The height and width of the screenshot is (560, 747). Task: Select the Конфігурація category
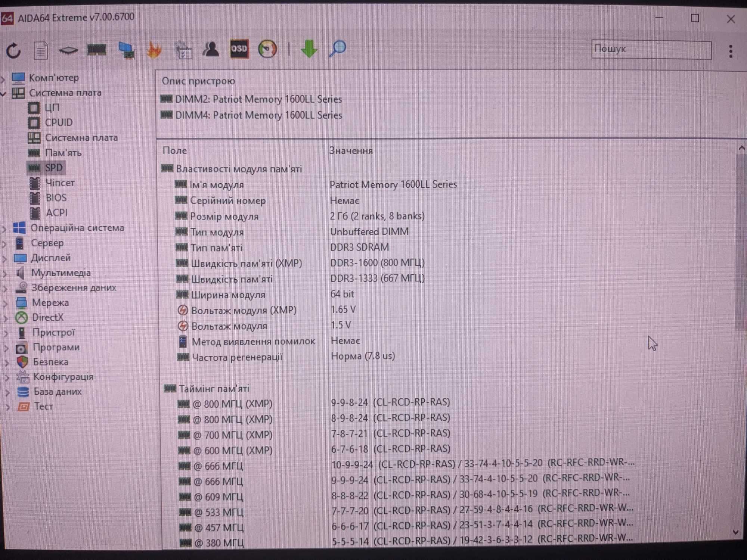tap(63, 377)
